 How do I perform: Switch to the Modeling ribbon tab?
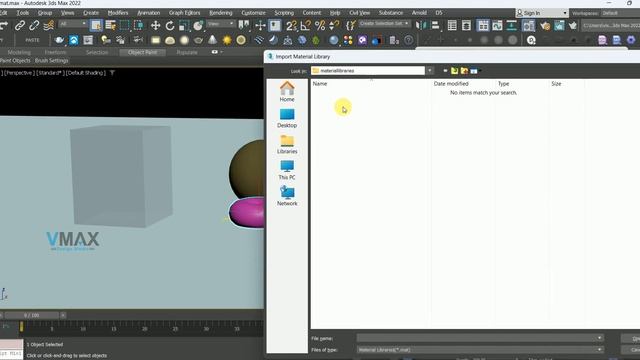[19, 52]
